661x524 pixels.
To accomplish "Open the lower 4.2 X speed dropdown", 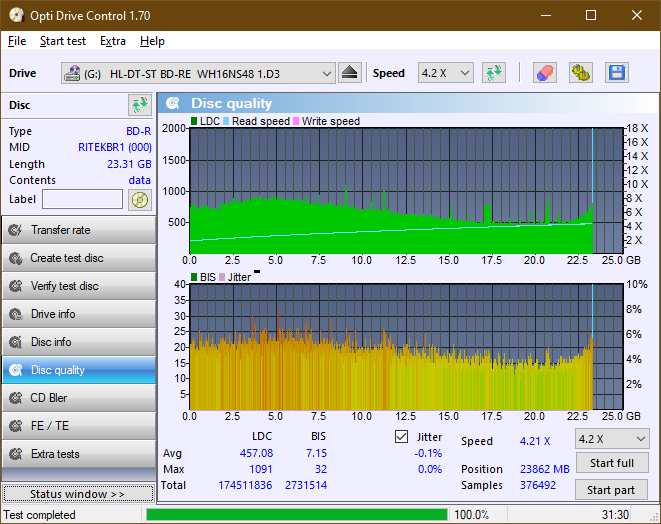I will point(612,439).
